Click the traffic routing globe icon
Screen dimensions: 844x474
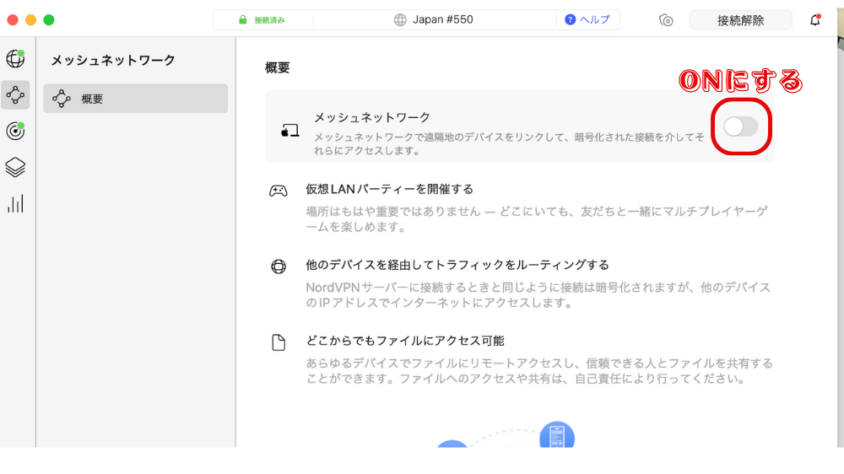[279, 266]
